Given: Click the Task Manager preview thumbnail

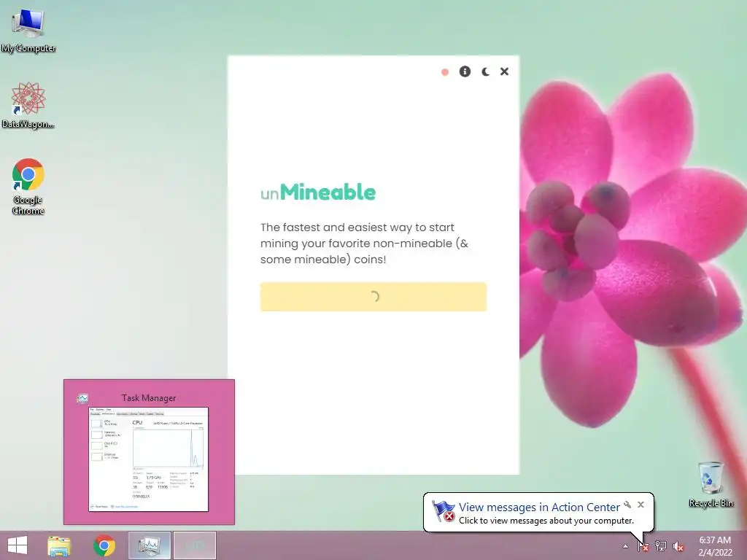Looking at the screenshot, I should pyautogui.click(x=149, y=459).
